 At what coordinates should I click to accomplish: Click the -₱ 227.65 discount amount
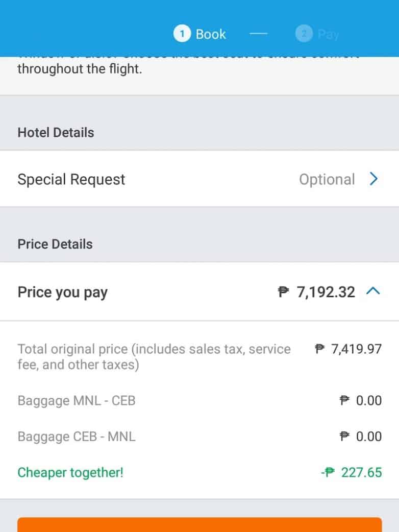[351, 472]
